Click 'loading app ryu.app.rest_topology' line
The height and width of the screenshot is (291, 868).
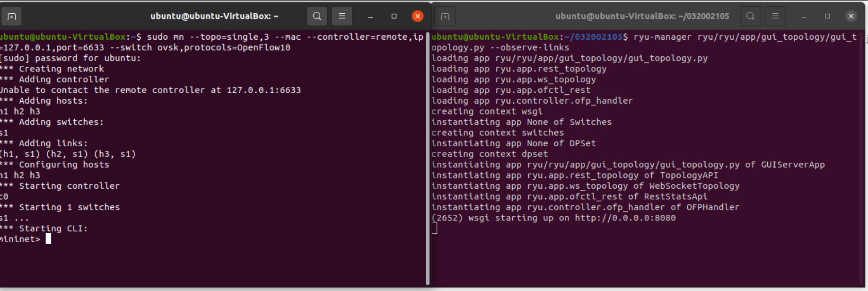[519, 69]
